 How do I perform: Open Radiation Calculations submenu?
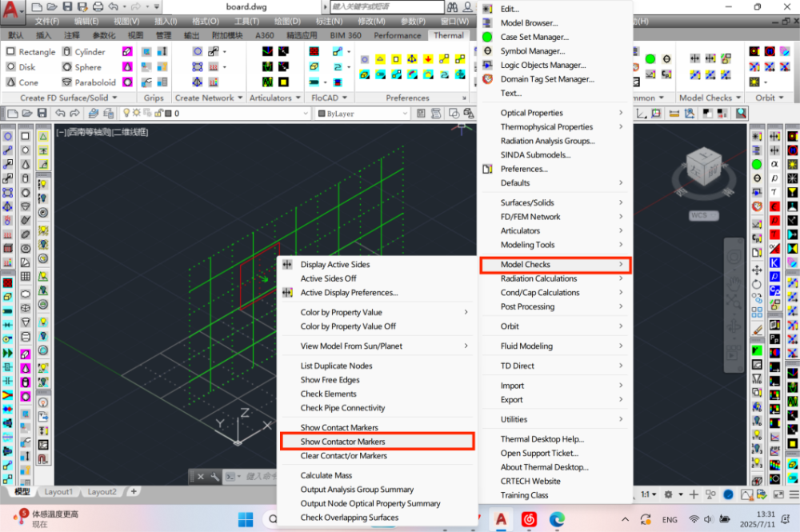556,278
